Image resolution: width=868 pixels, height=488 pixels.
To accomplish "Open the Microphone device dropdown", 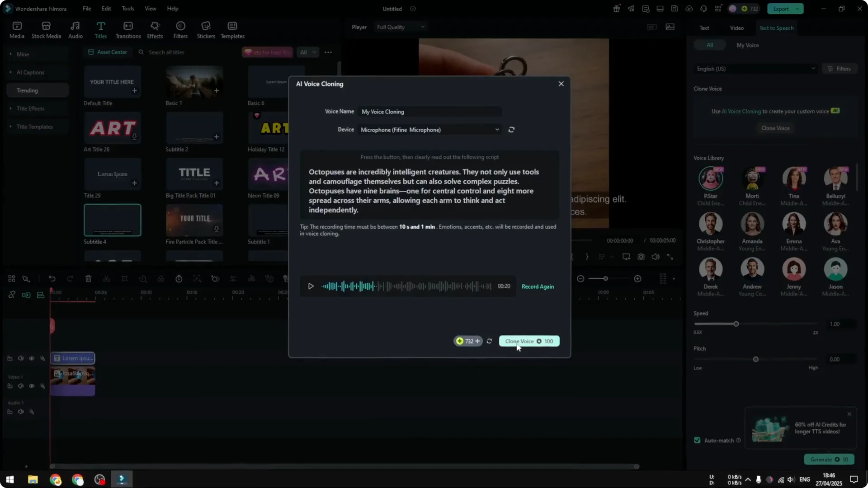I will [429, 130].
